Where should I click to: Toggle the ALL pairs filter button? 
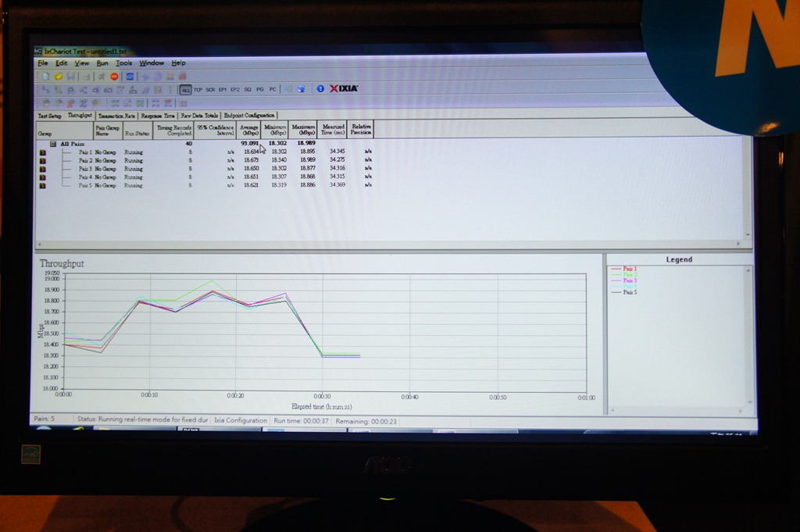click(185, 90)
